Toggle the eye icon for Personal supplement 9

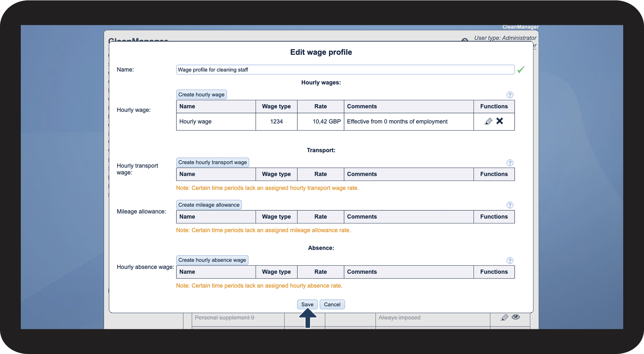[x=516, y=317]
